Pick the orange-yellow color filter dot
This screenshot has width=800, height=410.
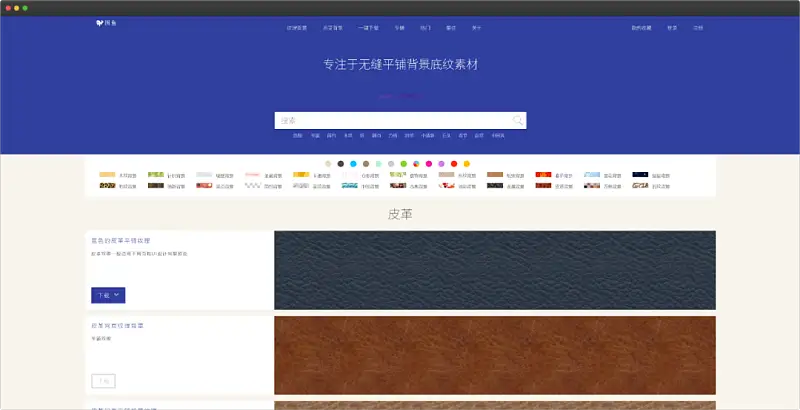click(466, 164)
